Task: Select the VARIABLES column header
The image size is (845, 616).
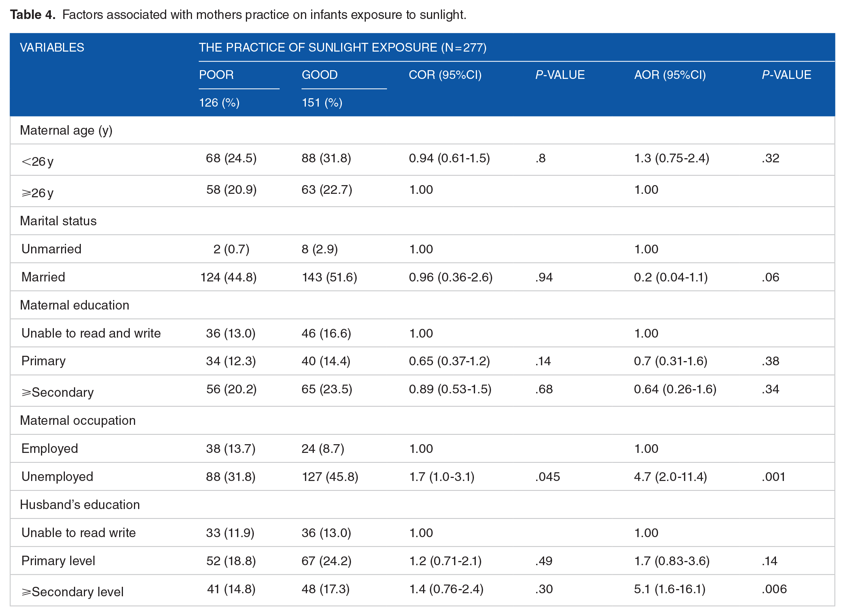Action: coord(52,47)
